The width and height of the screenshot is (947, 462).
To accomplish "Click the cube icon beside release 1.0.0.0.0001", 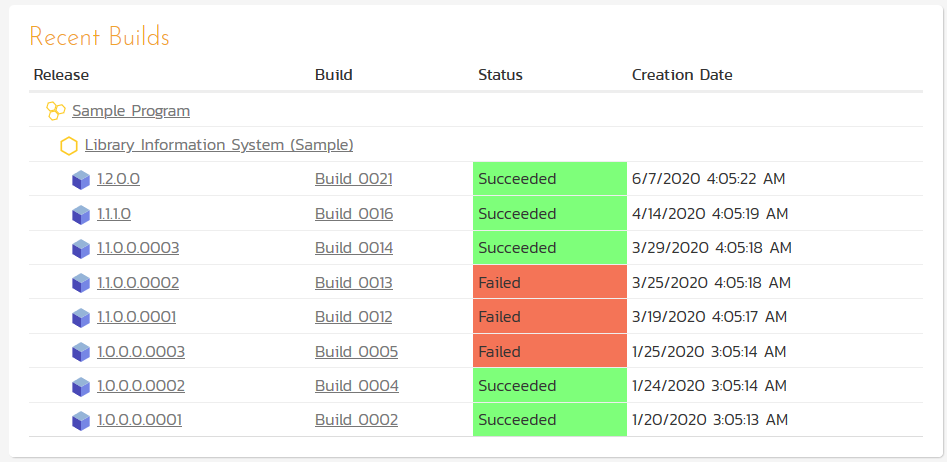I will 81,421.
